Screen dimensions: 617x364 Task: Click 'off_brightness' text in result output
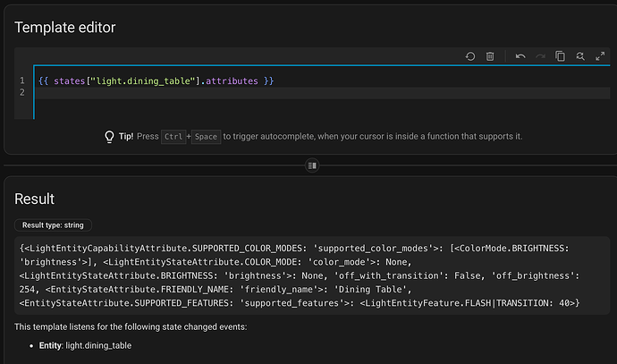pos(532,275)
